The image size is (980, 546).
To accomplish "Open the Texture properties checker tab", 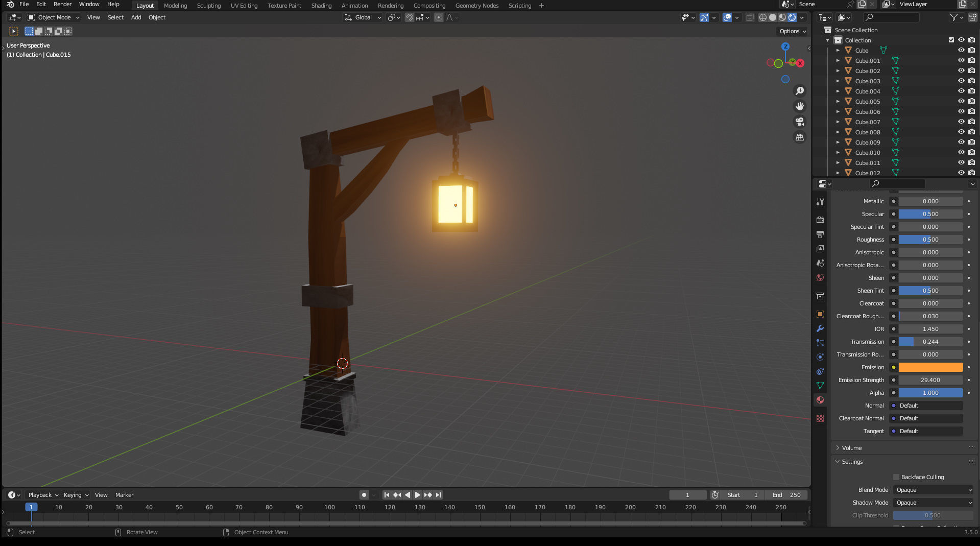I will (x=820, y=418).
